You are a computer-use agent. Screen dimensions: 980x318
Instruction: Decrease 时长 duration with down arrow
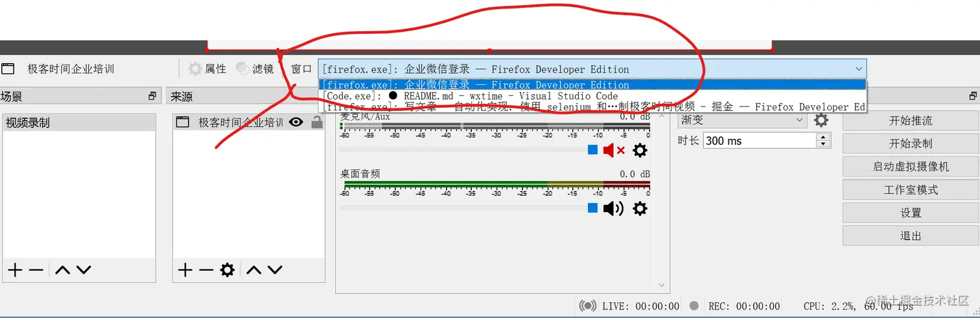823,144
